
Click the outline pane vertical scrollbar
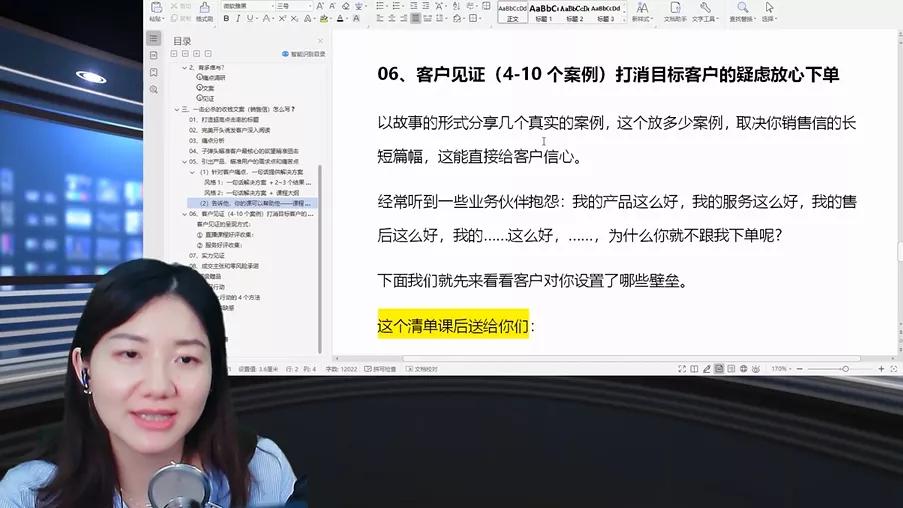[320, 259]
